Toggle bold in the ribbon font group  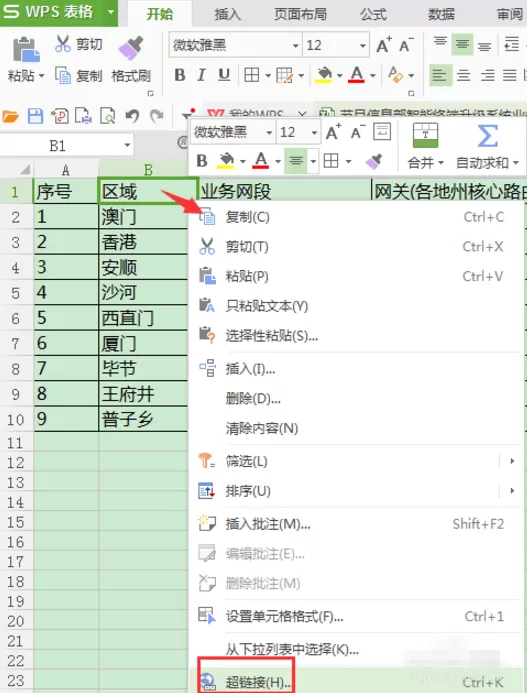[179, 75]
